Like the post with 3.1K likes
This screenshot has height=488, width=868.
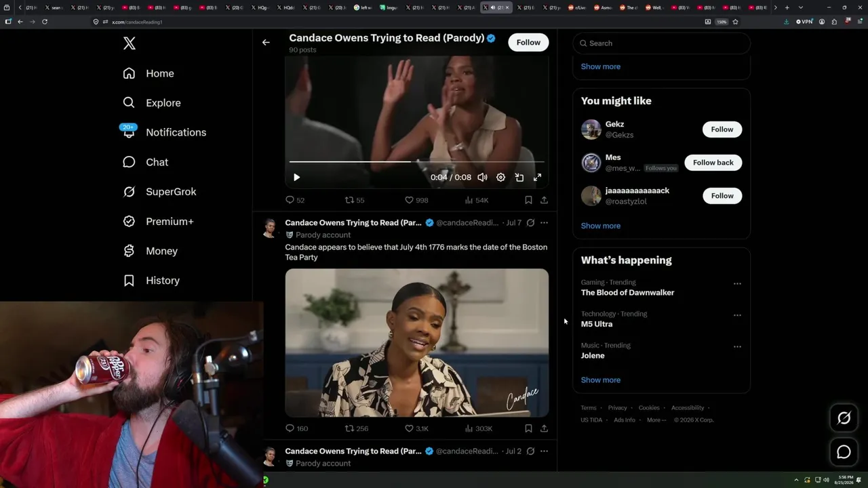[416, 428]
